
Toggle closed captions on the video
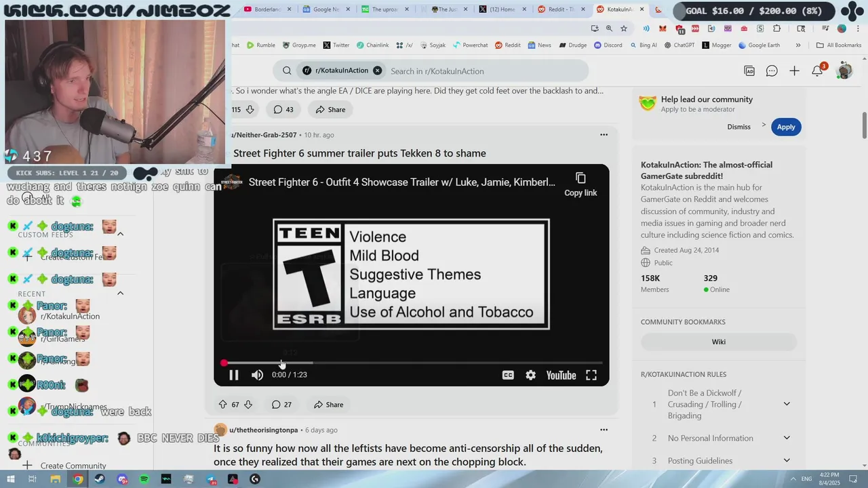508,375
